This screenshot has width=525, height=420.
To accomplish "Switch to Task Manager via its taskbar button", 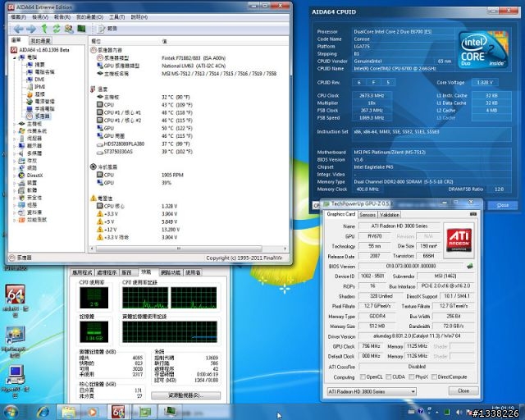I will tap(171, 413).
